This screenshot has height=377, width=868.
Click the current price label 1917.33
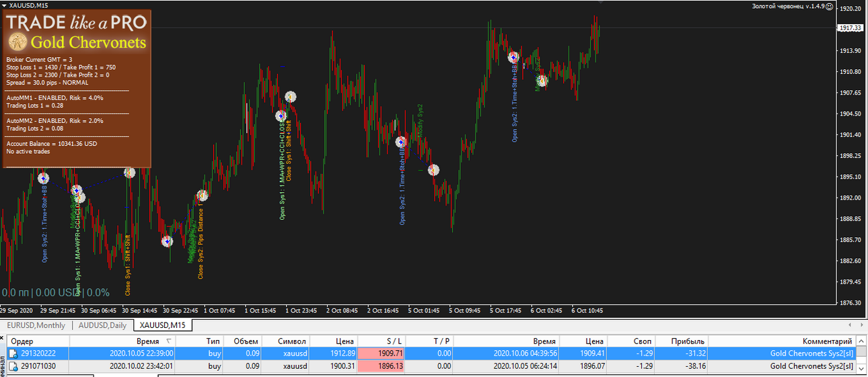pyautogui.click(x=851, y=28)
